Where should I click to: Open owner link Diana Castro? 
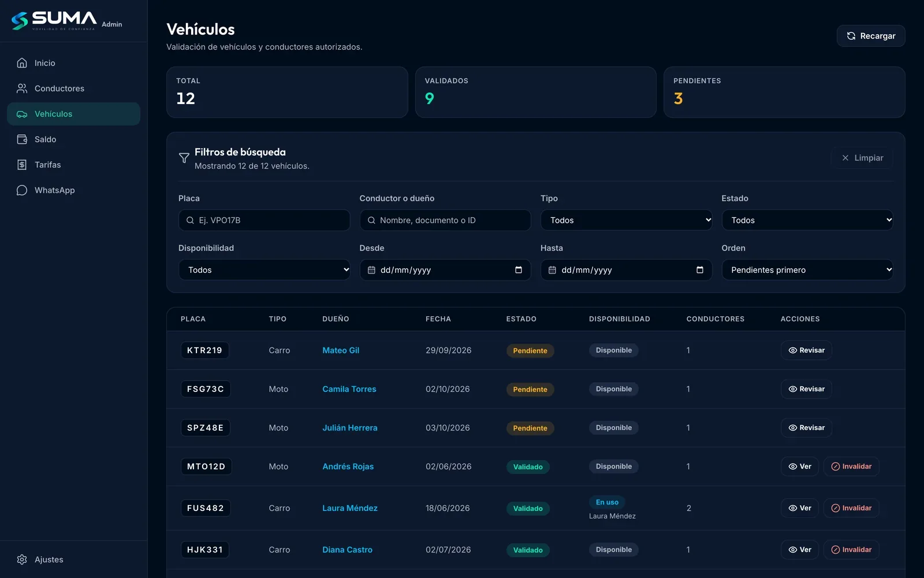[x=348, y=550]
